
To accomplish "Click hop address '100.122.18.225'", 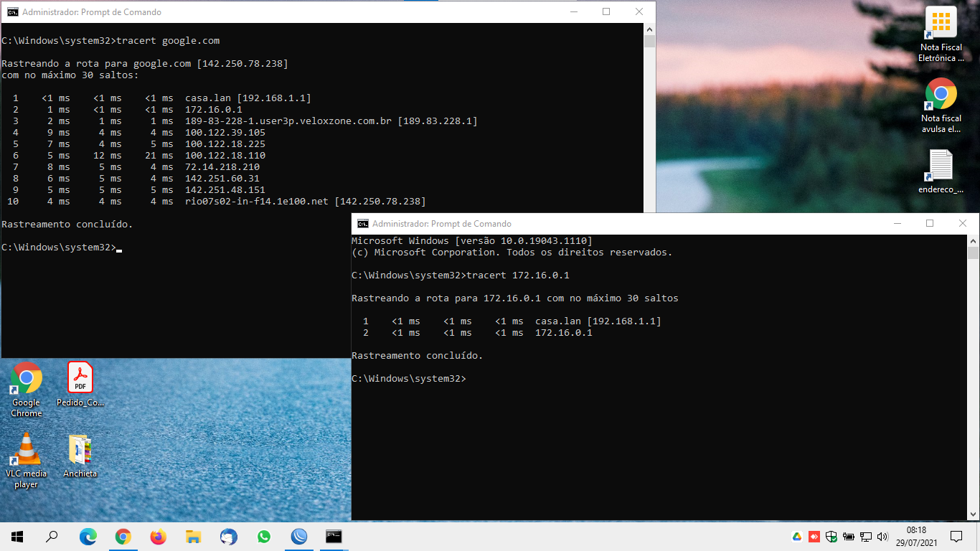I will (225, 144).
